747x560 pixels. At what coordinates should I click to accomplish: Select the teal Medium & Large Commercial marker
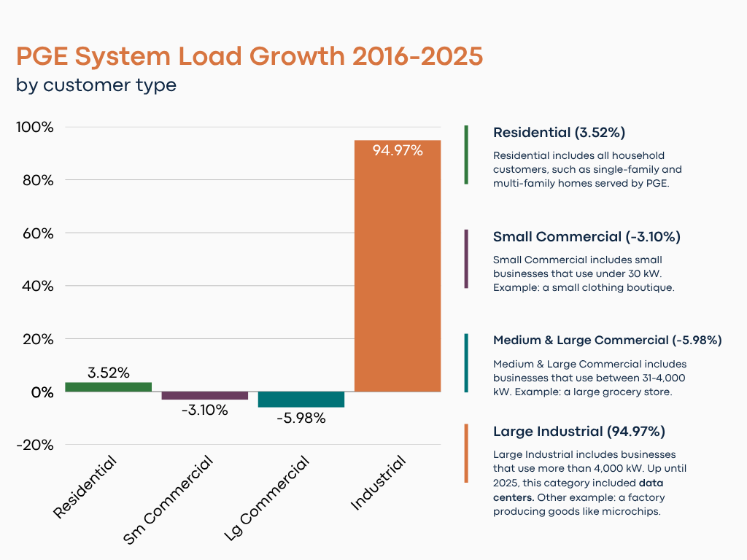pos(465,365)
